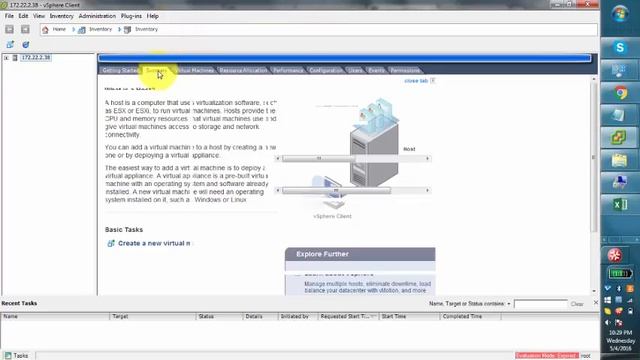
Task: Sort tasks by Name column
Action: [x=55, y=316]
